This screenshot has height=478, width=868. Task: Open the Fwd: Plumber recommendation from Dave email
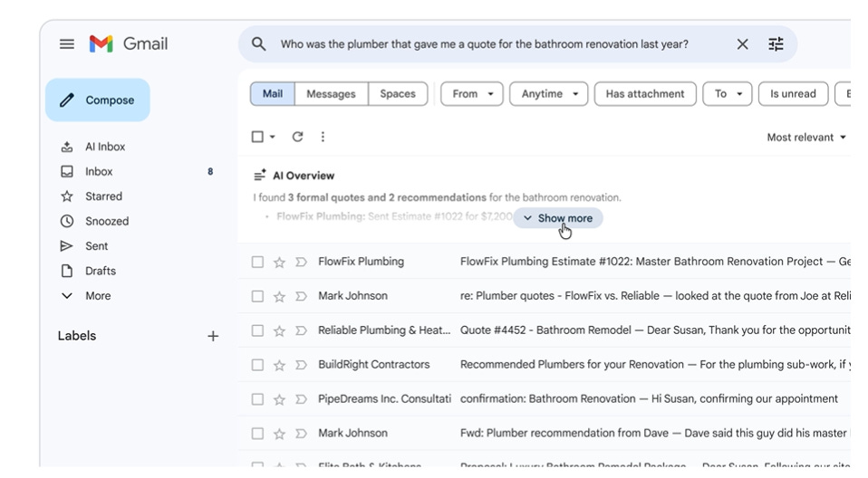655,433
